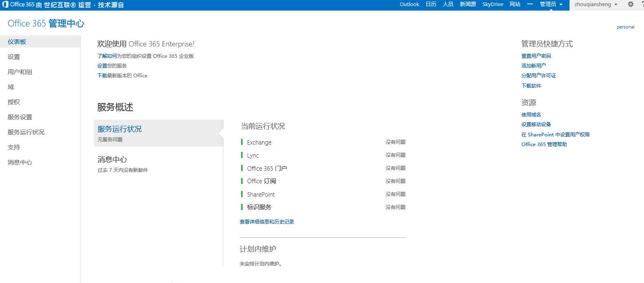Image resolution: width=644 pixels, height=283 pixels.
Task: Click the 设置您的服务 link
Action: (x=112, y=66)
